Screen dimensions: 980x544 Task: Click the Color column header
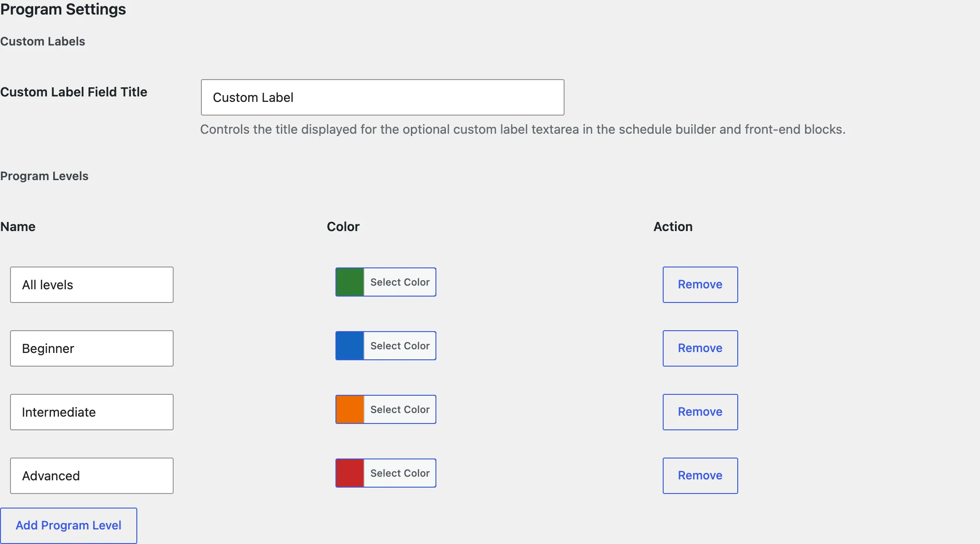(343, 227)
